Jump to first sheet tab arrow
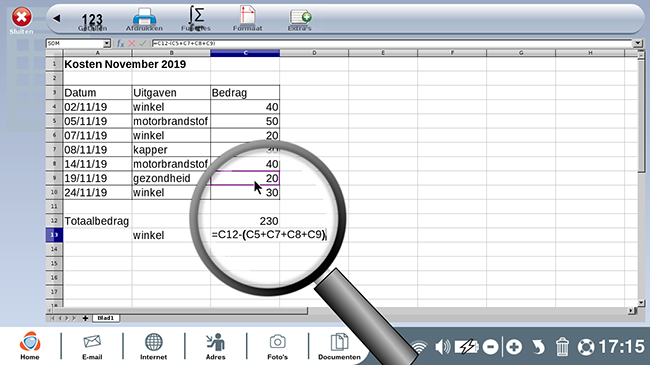The height and width of the screenshot is (365, 650). tap(52, 318)
